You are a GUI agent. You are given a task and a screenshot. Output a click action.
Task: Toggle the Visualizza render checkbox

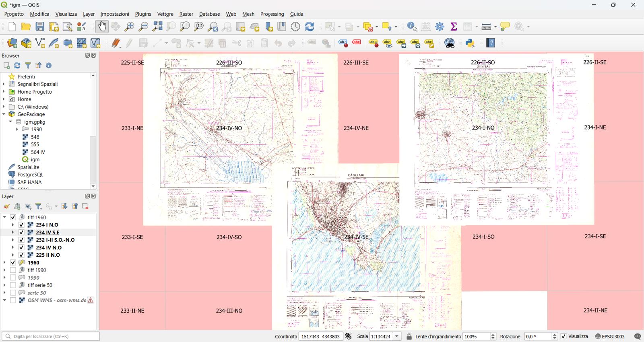click(563, 336)
